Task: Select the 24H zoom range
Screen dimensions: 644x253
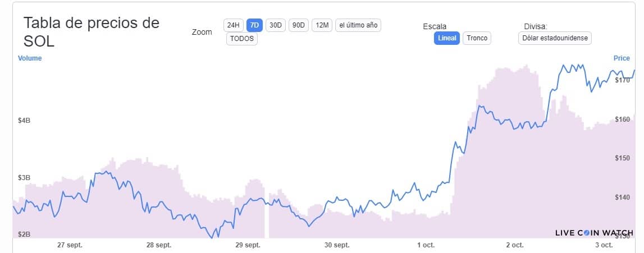Action: tap(233, 25)
